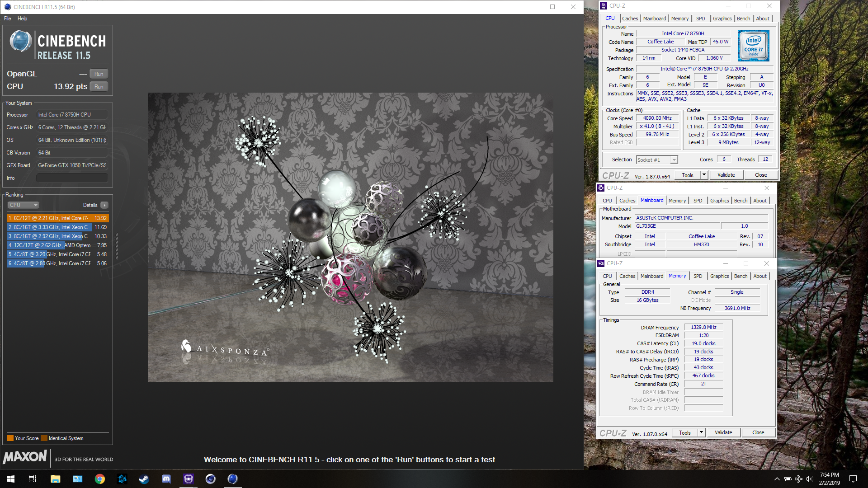Select ranking entry 6 Core i7 5.06
The image size is (868, 488).
[x=58, y=263]
